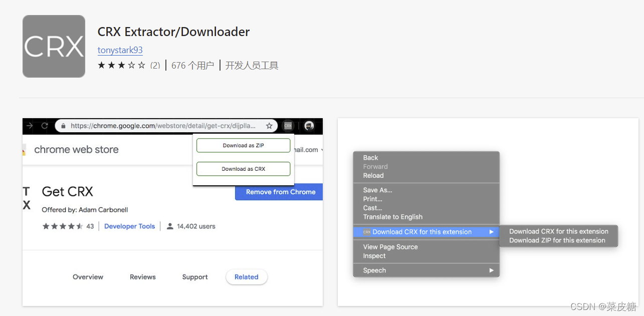Click the grey CRX extension logo

(x=54, y=46)
